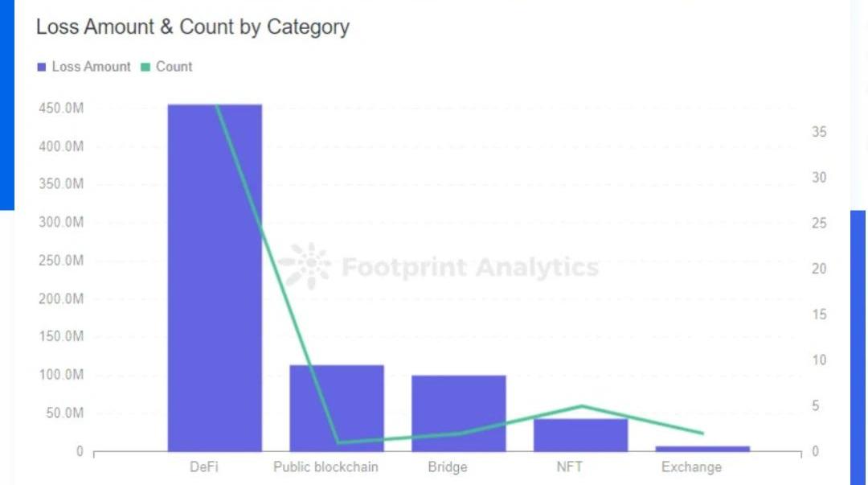The image size is (868, 485).
Task: Click the Footprint Analytics watermark logo icon
Action: pos(305,266)
